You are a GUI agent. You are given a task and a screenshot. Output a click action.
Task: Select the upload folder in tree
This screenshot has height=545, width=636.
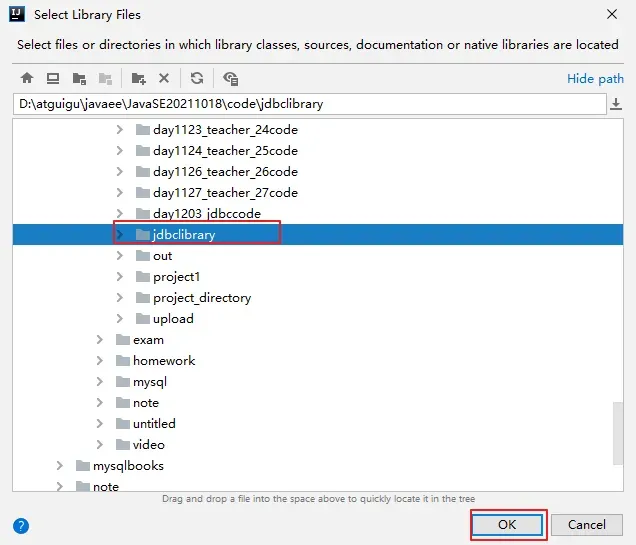pyautogui.click(x=173, y=319)
